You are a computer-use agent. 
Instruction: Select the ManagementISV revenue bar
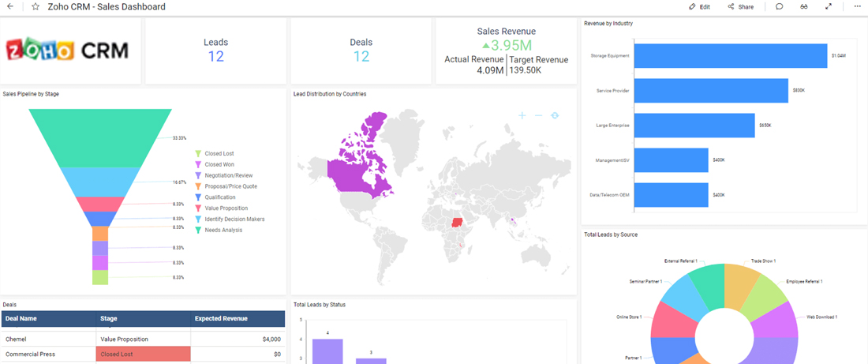coord(672,160)
